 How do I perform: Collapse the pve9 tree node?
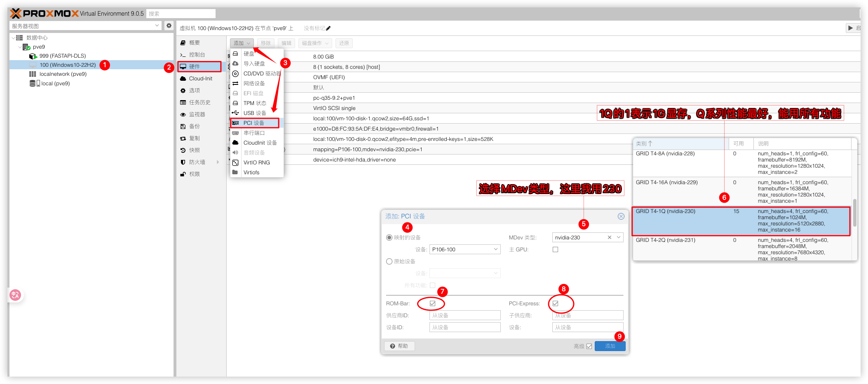(20, 47)
